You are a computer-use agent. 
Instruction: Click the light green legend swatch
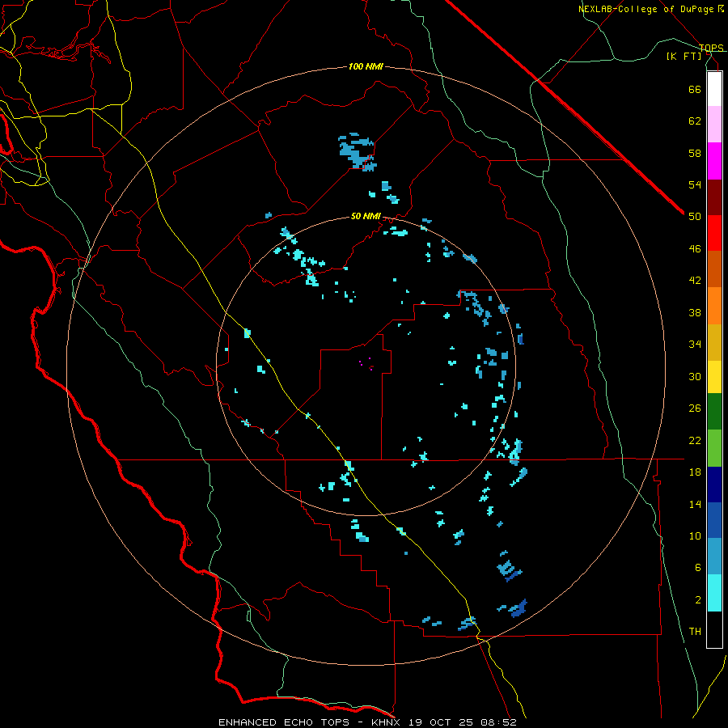point(714,448)
